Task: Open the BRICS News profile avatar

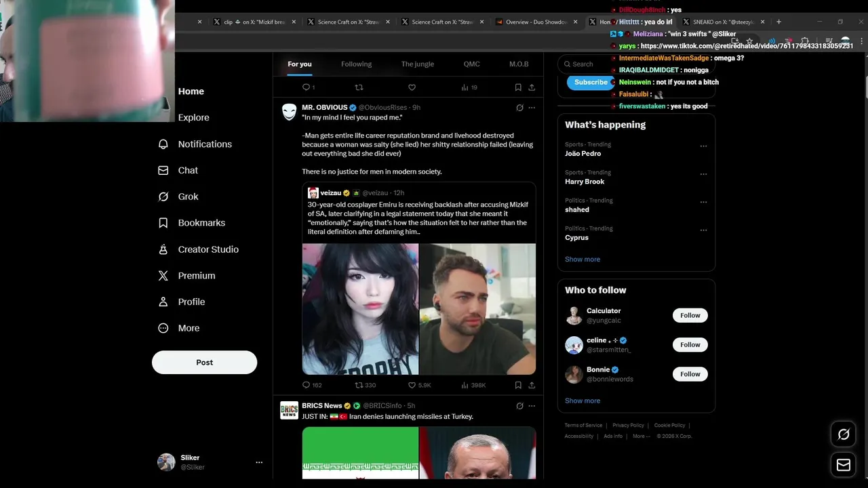Action: 290,410
